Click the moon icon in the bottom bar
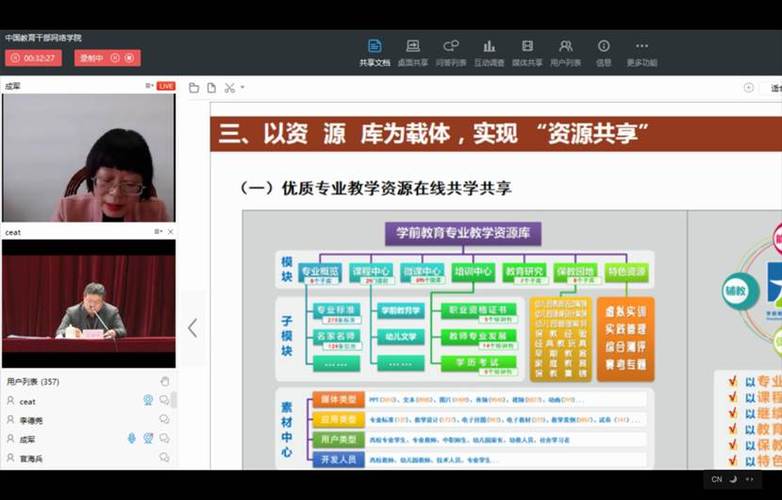The height and width of the screenshot is (500, 782). [733, 479]
